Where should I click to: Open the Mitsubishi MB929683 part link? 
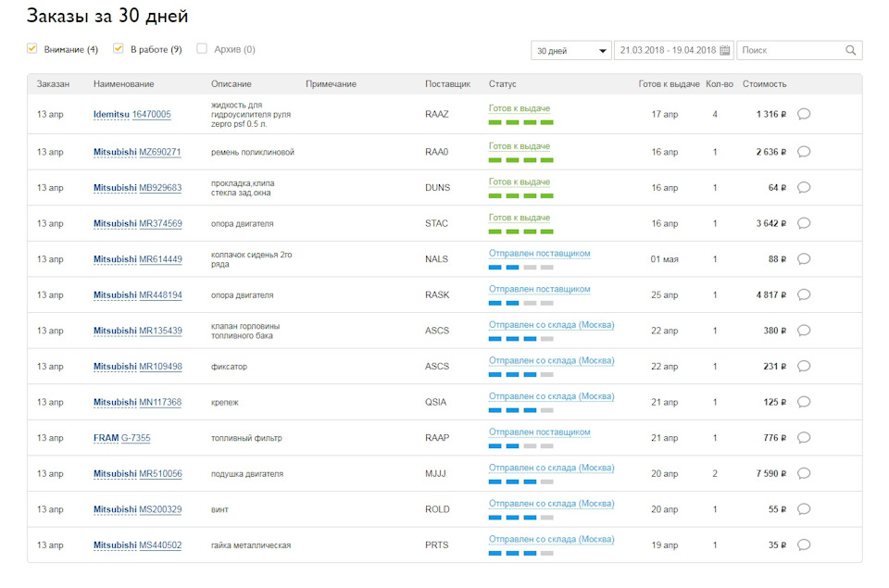(138, 188)
